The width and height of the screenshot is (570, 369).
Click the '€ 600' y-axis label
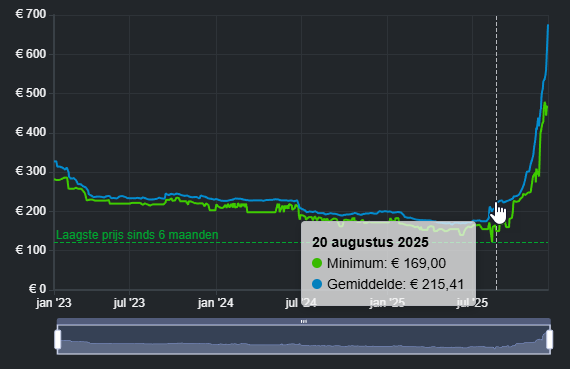(31, 54)
